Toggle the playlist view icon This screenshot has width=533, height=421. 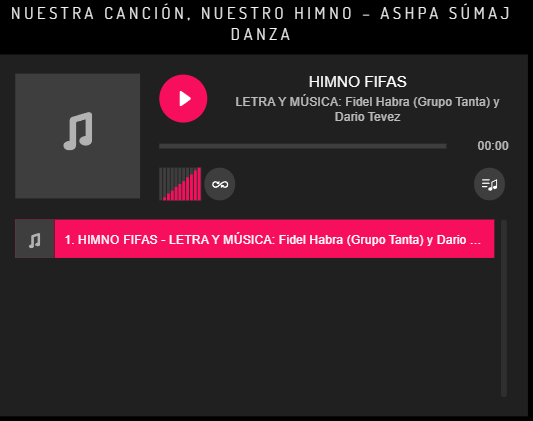pyautogui.click(x=489, y=184)
